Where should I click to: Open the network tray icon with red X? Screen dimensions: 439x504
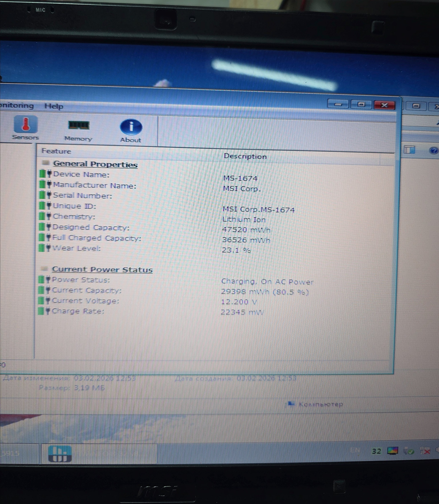click(x=425, y=451)
